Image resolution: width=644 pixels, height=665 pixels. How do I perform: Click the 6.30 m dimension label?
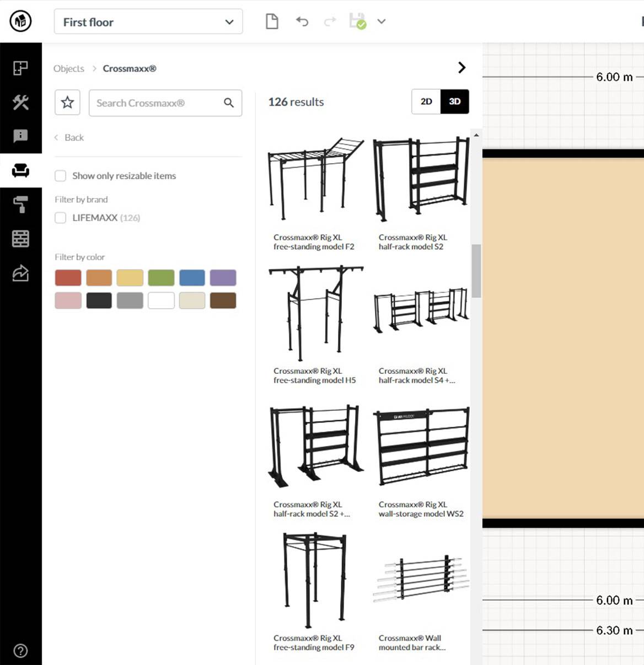tap(614, 630)
